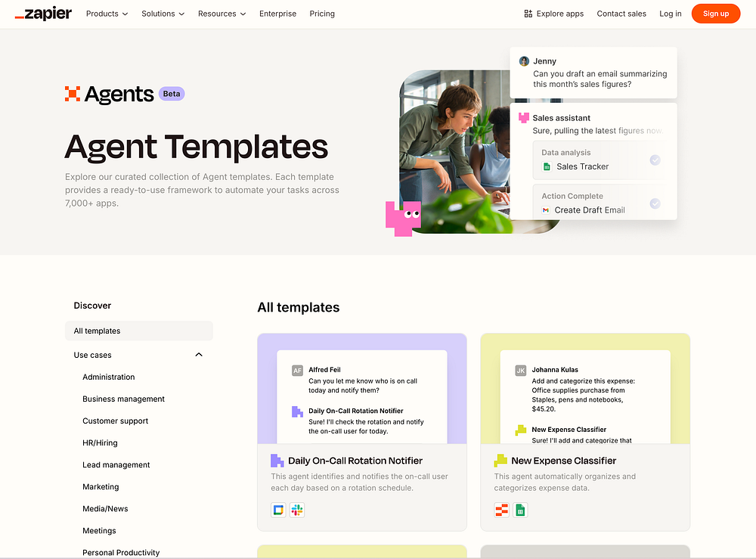
Task: Click the purple Rotation Notifier preview image
Action: coord(362,389)
